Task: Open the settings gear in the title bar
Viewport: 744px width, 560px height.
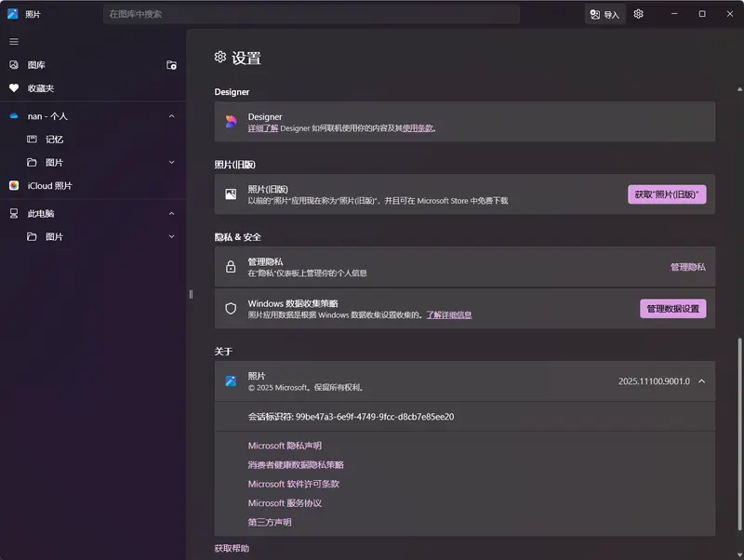Action: coord(639,14)
